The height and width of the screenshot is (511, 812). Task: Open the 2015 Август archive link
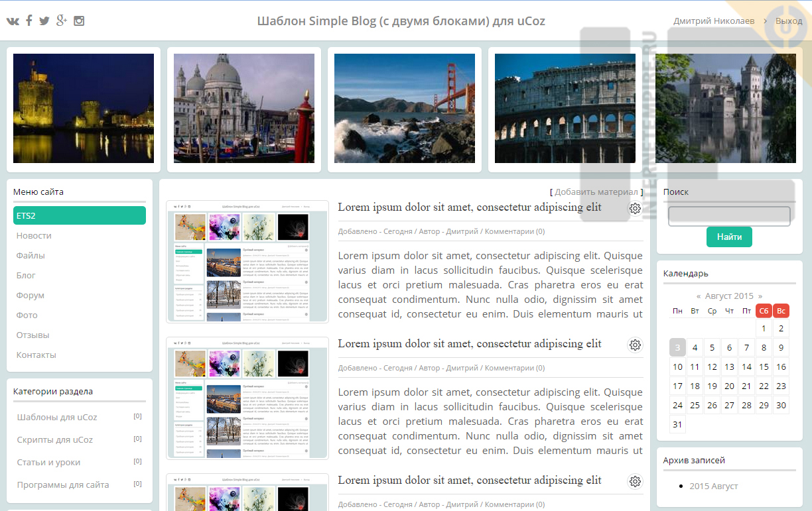714,486
